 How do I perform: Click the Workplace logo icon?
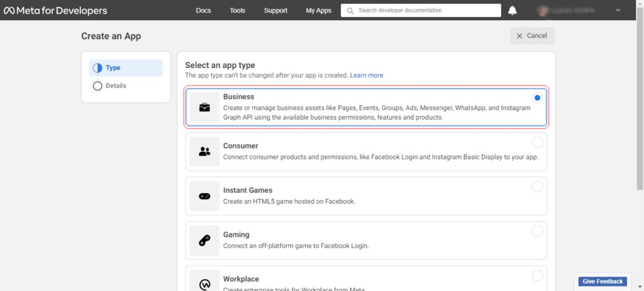pyautogui.click(x=204, y=283)
